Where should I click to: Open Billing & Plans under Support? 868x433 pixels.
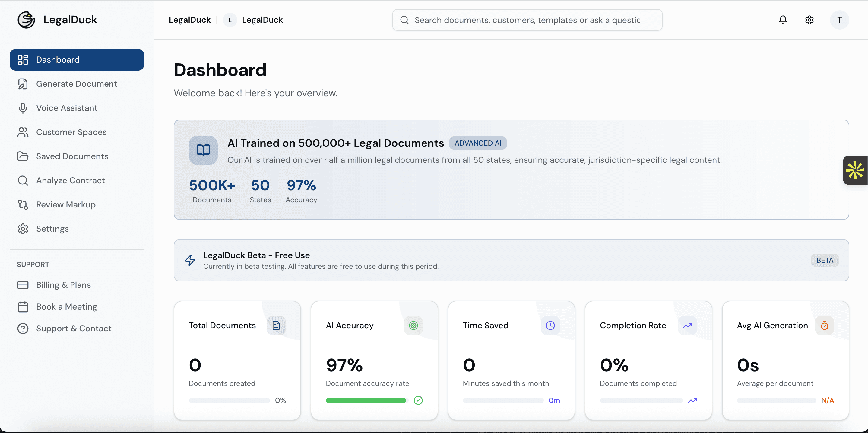coord(63,285)
